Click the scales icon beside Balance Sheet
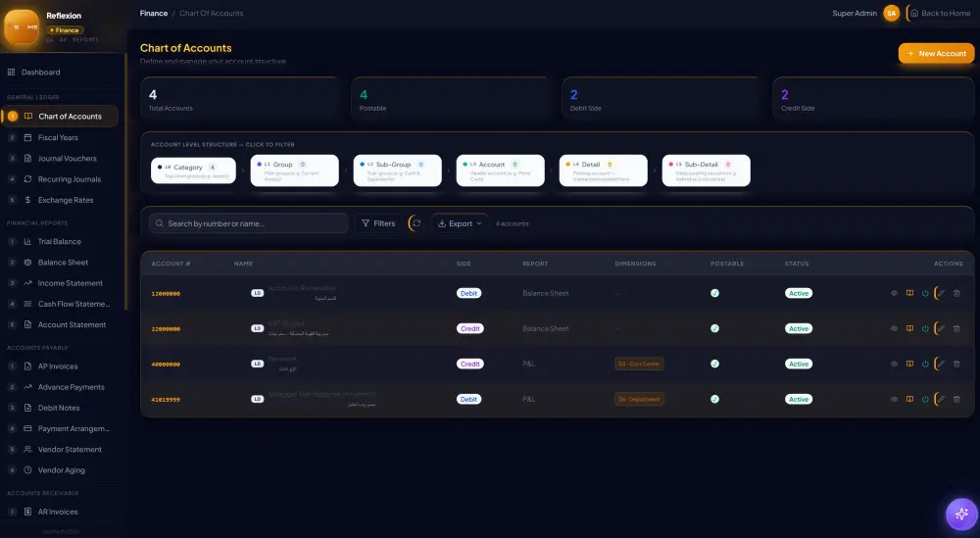 [x=27, y=263]
